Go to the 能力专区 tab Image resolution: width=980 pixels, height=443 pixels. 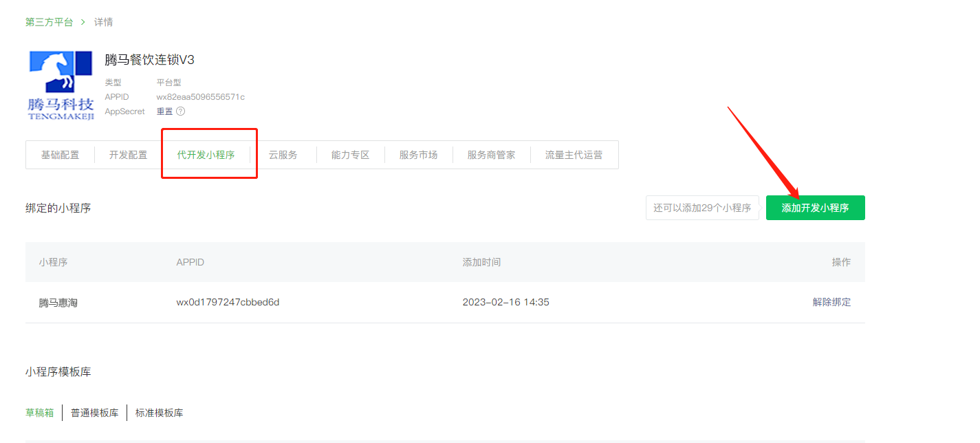[351, 155]
